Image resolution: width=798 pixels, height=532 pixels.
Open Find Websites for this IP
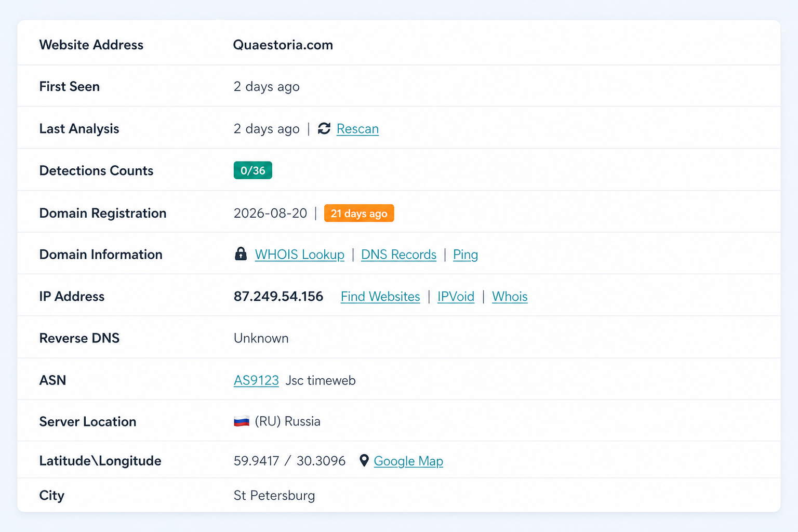pos(380,296)
